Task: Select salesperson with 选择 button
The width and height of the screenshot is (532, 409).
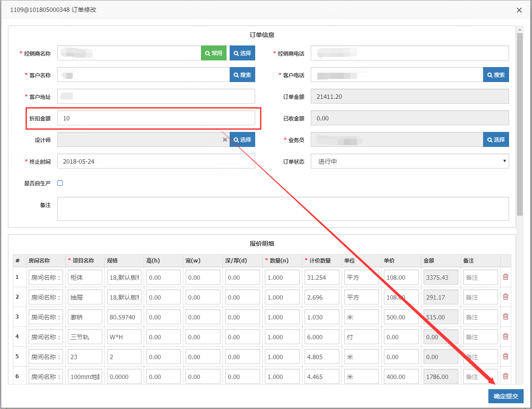Action: click(496, 140)
